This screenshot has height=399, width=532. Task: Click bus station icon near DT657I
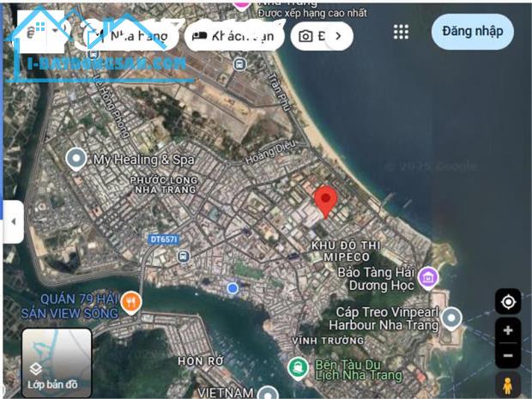tap(184, 257)
